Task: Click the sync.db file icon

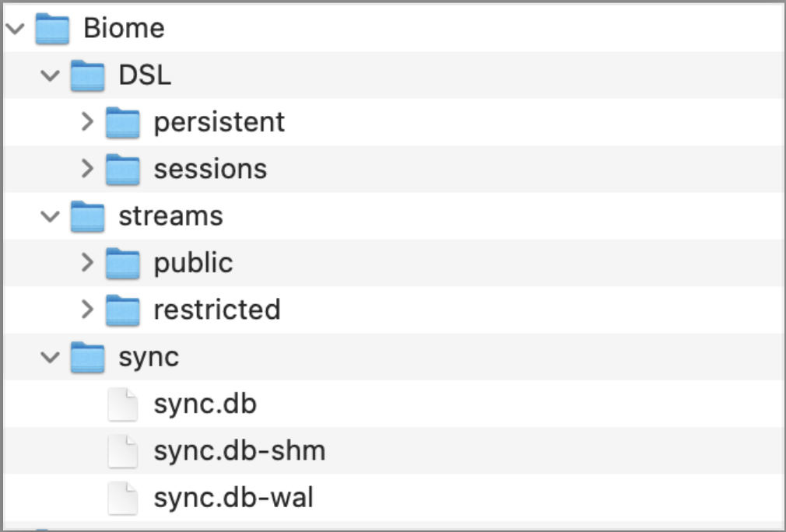Action: tap(123, 404)
